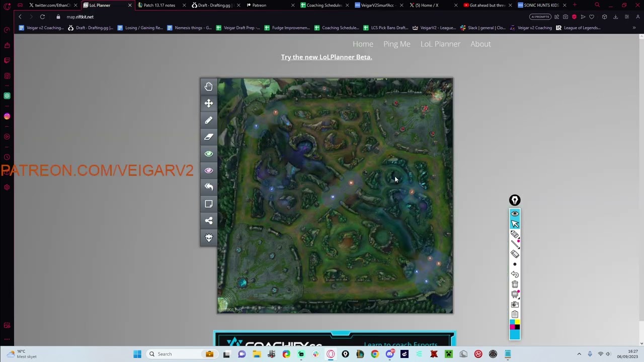Open the League of Legends bookmark
The height and width of the screenshot is (362, 644).
click(x=578, y=28)
